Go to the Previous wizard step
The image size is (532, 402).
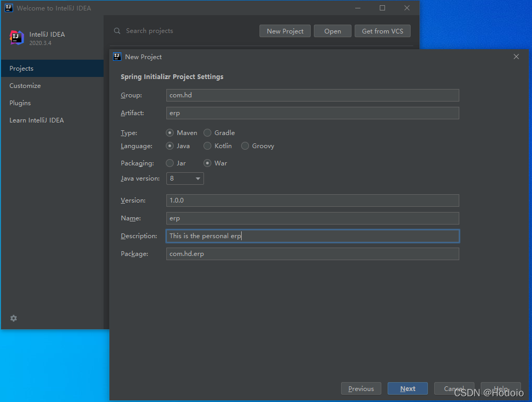coord(361,388)
